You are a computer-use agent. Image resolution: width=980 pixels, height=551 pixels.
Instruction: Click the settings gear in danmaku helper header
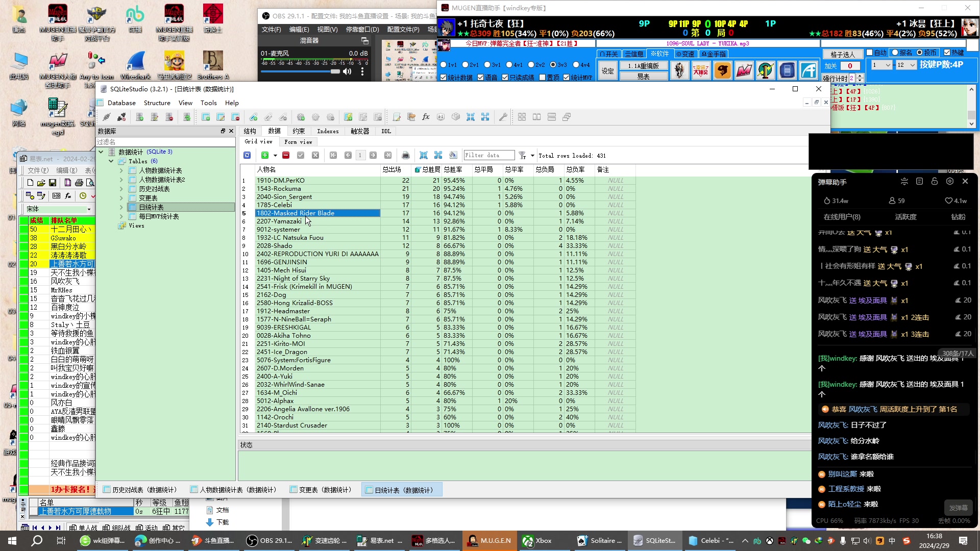click(950, 182)
